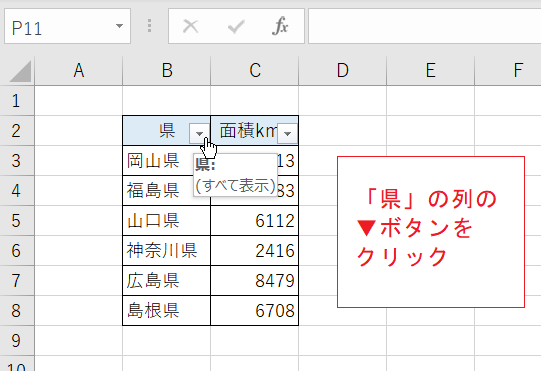
Task: Select row 3 header
Action: tap(17, 160)
